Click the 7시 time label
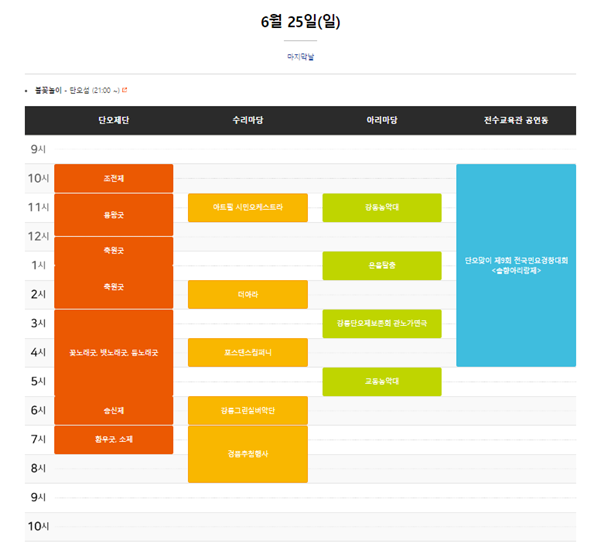 [38, 439]
